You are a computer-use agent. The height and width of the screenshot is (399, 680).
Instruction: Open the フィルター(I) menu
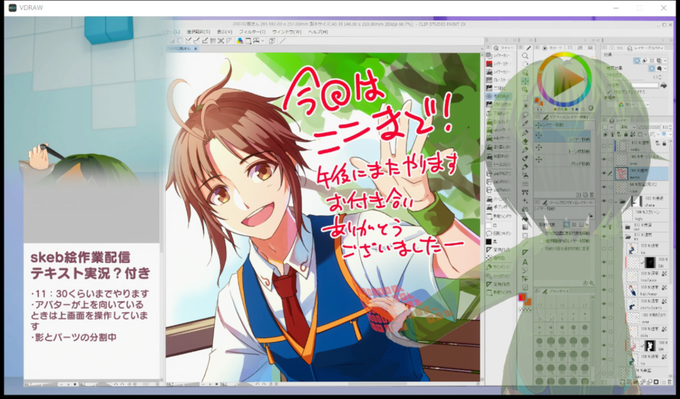point(252,32)
